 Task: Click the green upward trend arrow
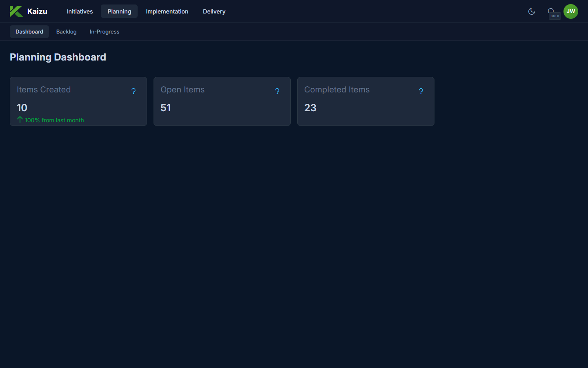pyautogui.click(x=19, y=120)
